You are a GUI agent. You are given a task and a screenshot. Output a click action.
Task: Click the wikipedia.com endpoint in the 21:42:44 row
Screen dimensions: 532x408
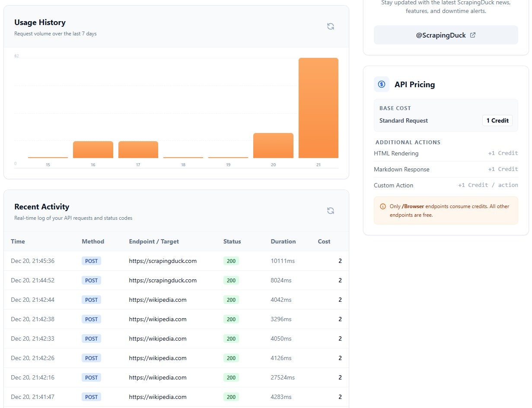click(158, 300)
